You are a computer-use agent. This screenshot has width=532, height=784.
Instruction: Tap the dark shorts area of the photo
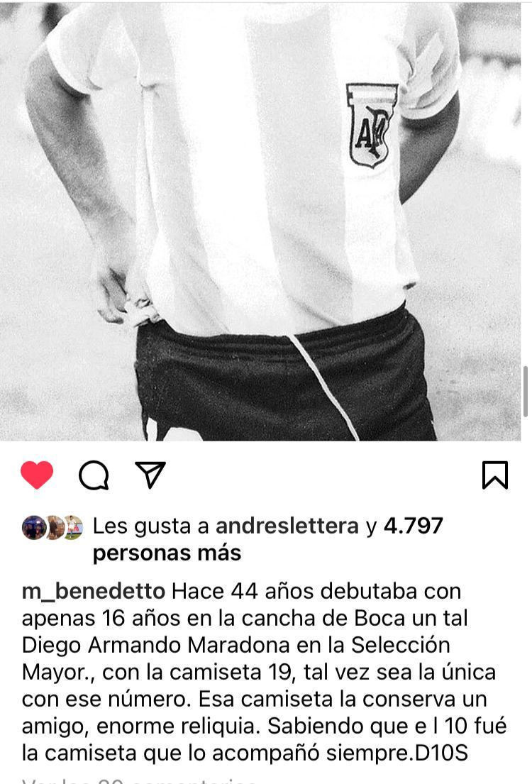(286, 380)
